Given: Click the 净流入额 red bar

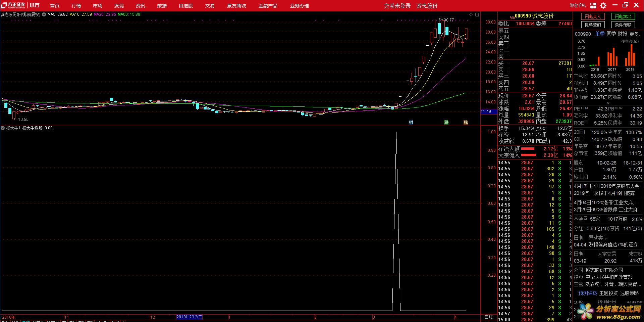Looking at the screenshot, I should [528, 149].
